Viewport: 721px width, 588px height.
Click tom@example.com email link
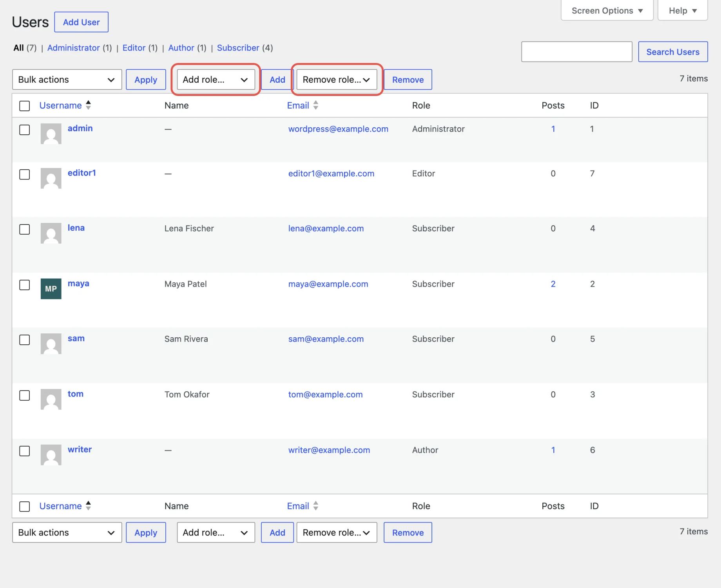(325, 394)
